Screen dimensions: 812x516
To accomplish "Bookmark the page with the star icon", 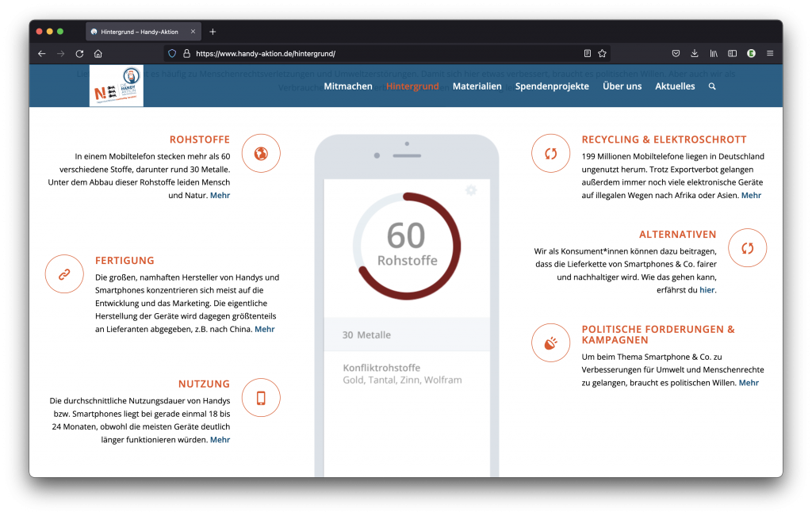I will click(x=603, y=53).
